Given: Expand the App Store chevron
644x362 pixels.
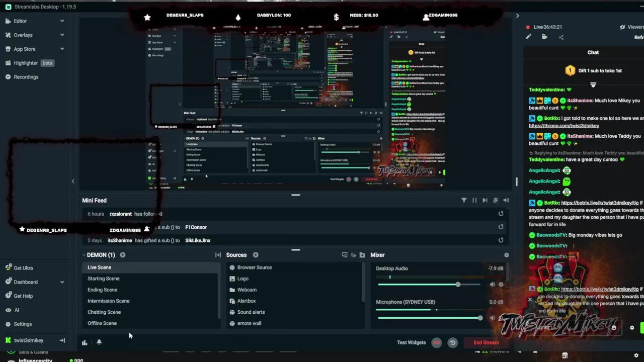Looking at the screenshot, I should coord(62,49).
